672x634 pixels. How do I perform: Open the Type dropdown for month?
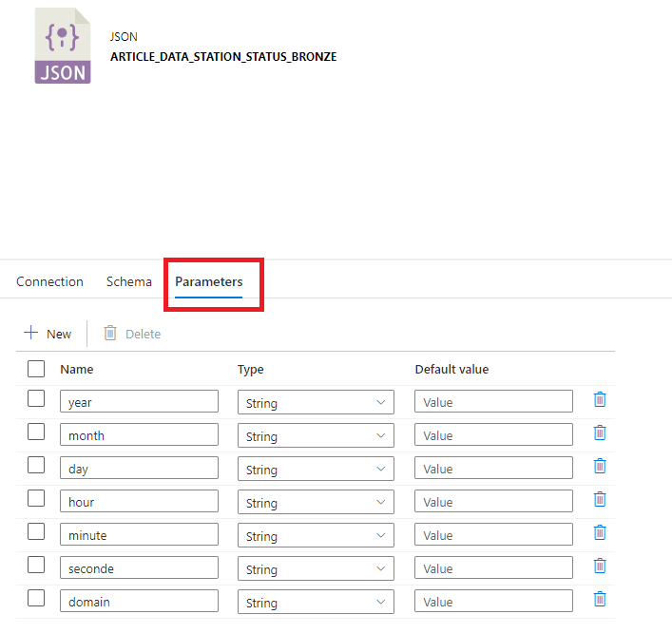pos(316,435)
